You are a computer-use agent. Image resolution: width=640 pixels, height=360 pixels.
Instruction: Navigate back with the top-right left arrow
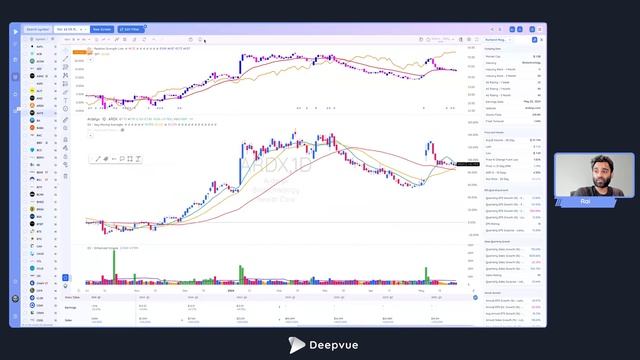492,29
